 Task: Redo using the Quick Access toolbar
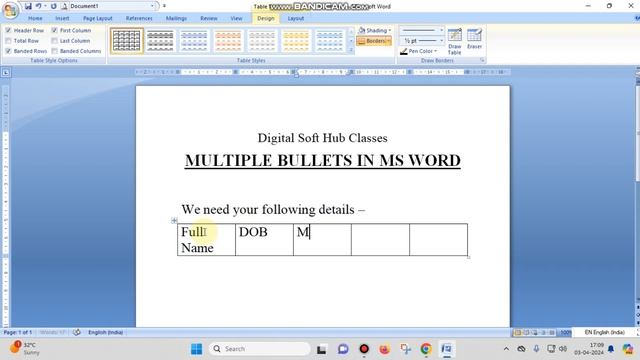point(53,6)
